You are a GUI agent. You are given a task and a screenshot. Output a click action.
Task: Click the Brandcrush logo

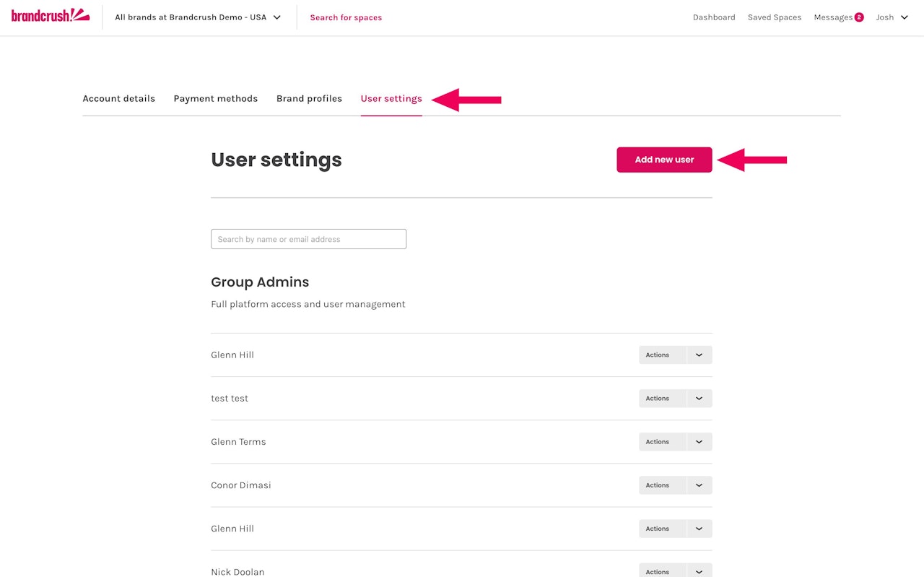click(51, 15)
